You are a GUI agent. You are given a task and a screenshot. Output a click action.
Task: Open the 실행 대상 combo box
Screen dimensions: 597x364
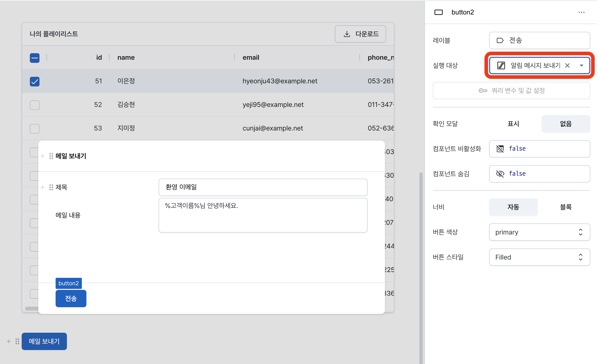[539, 65]
